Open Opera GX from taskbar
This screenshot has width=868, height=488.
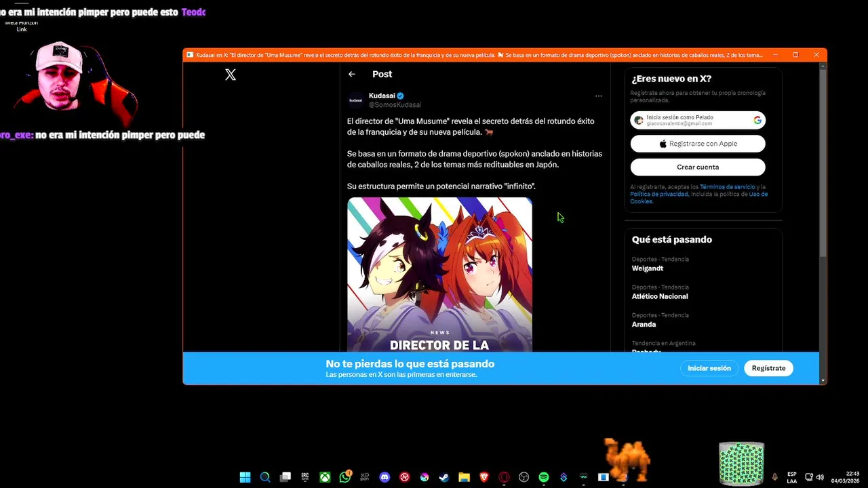[504, 477]
